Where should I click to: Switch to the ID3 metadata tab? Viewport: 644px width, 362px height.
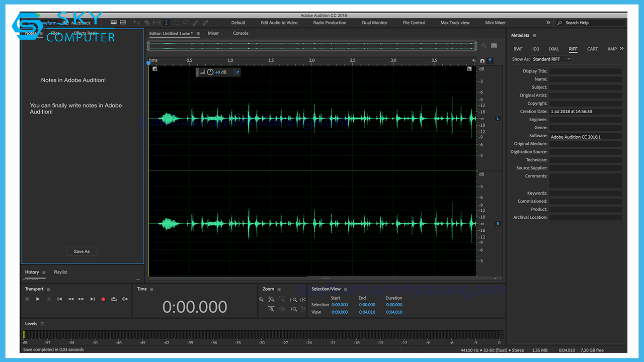[x=535, y=49]
